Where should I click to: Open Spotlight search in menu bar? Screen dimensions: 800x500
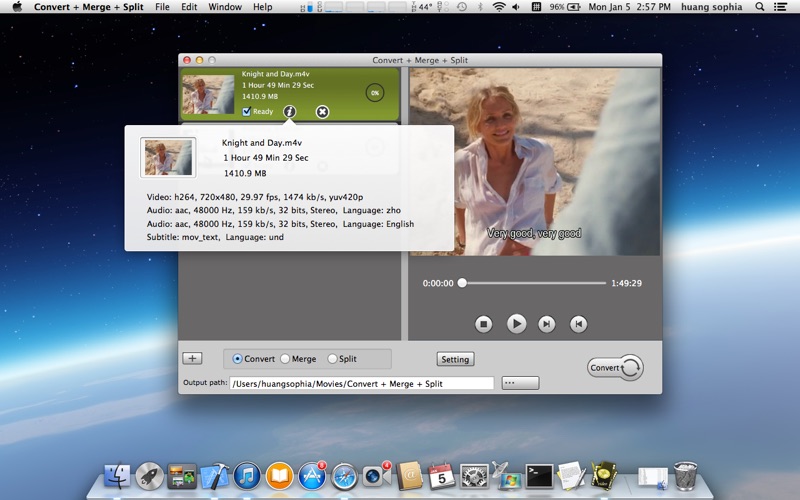pos(760,7)
